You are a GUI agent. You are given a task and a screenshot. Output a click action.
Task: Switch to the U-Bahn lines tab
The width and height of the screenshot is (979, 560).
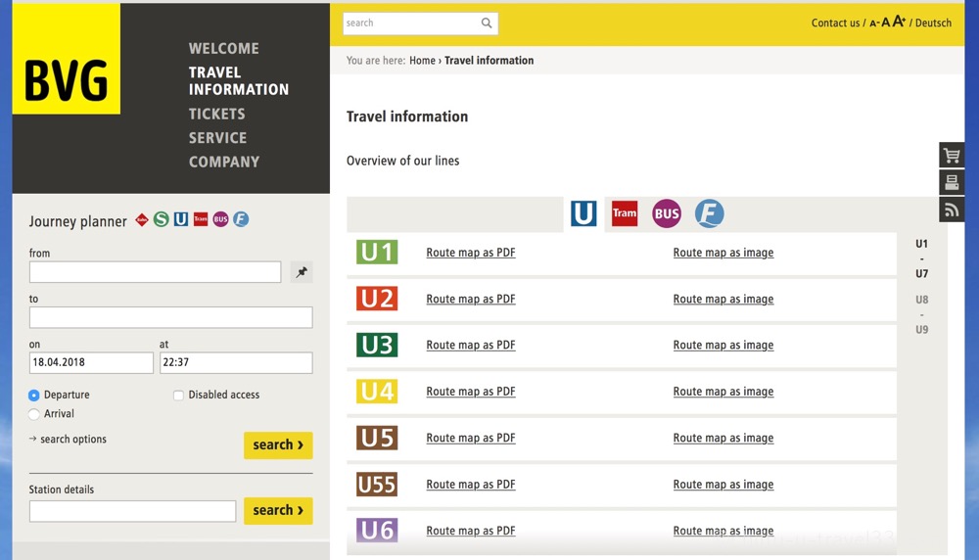coord(583,213)
